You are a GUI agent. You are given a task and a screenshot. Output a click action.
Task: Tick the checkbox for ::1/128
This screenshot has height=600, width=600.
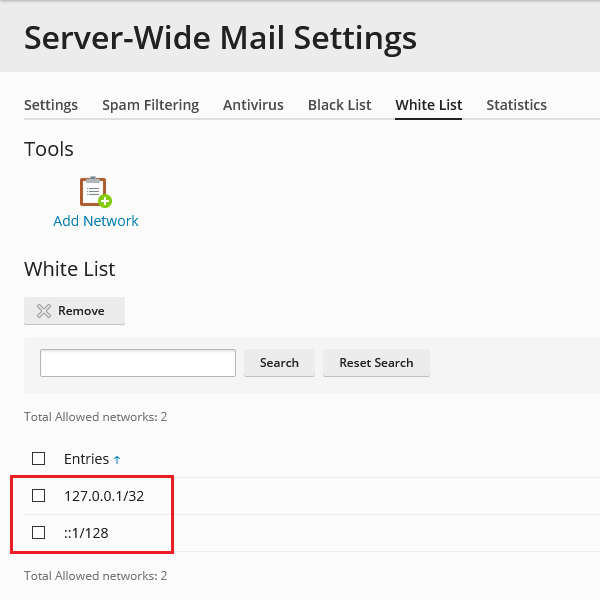39,533
